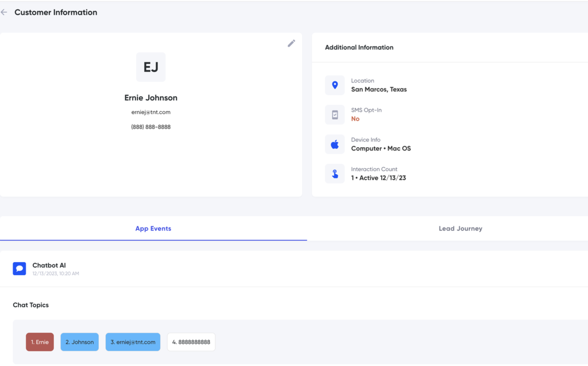
Task: Select the red '1. Ernie' topic chip
Action: point(40,342)
